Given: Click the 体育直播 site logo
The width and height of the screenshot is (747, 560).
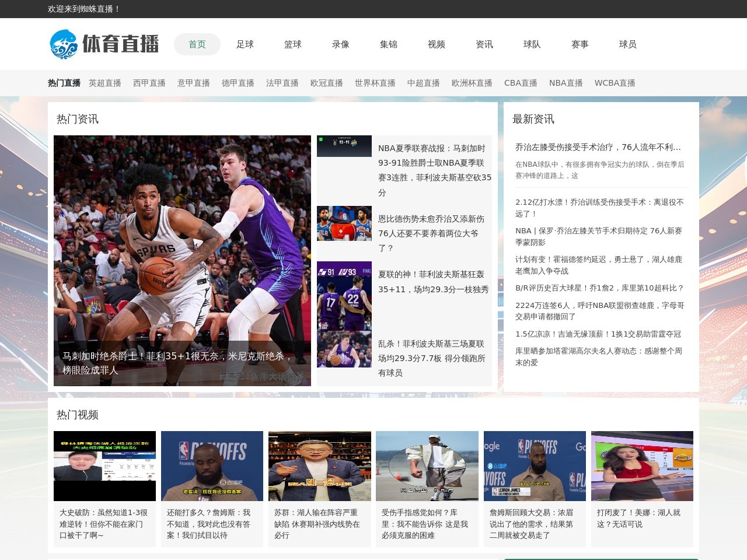Looking at the screenshot, I should click(x=104, y=44).
